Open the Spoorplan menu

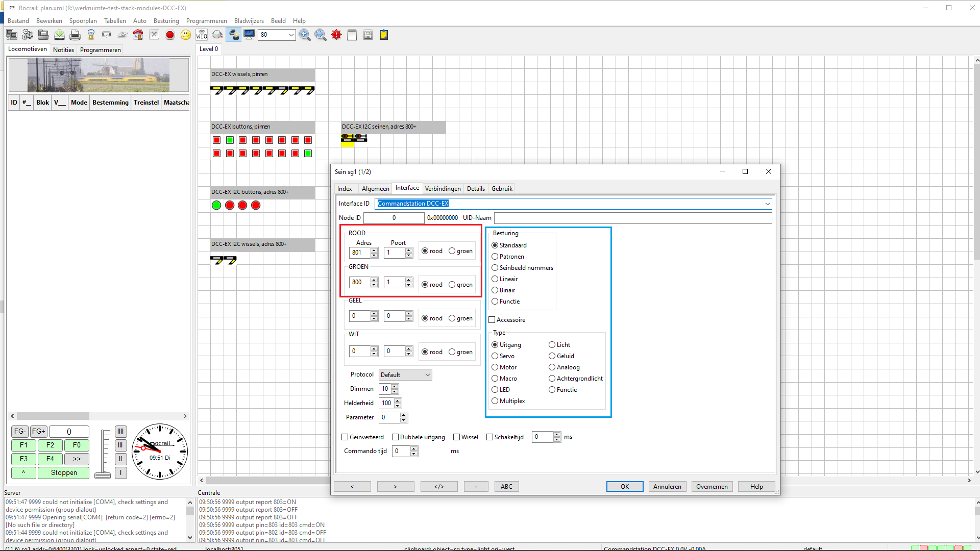[x=83, y=21]
